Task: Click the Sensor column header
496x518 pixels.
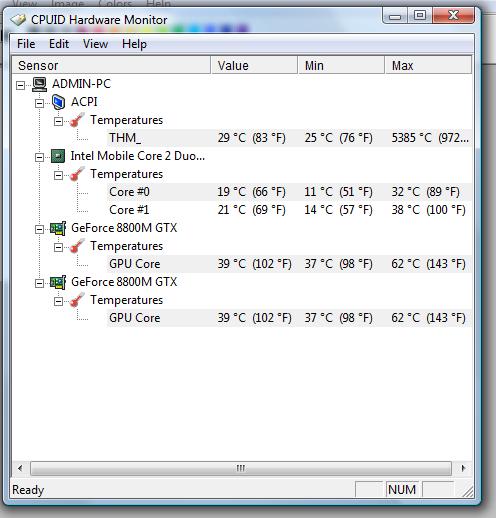Action: [111, 65]
